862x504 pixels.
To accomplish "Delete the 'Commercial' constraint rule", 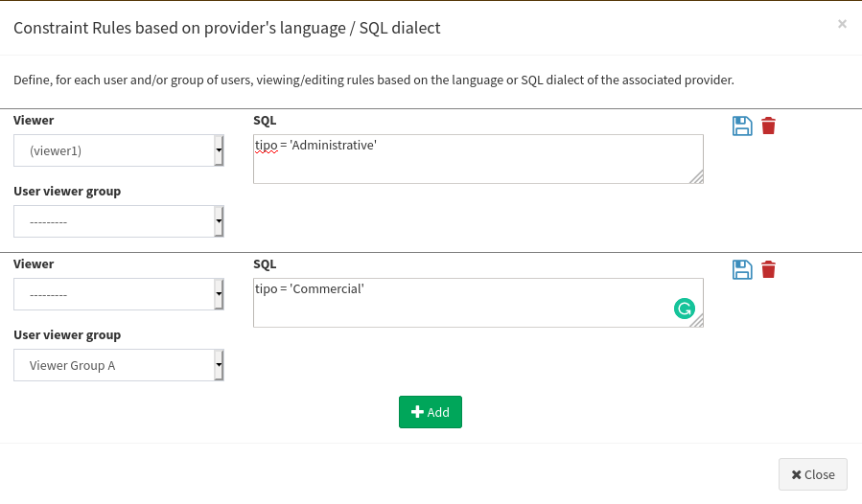I will click(x=769, y=270).
